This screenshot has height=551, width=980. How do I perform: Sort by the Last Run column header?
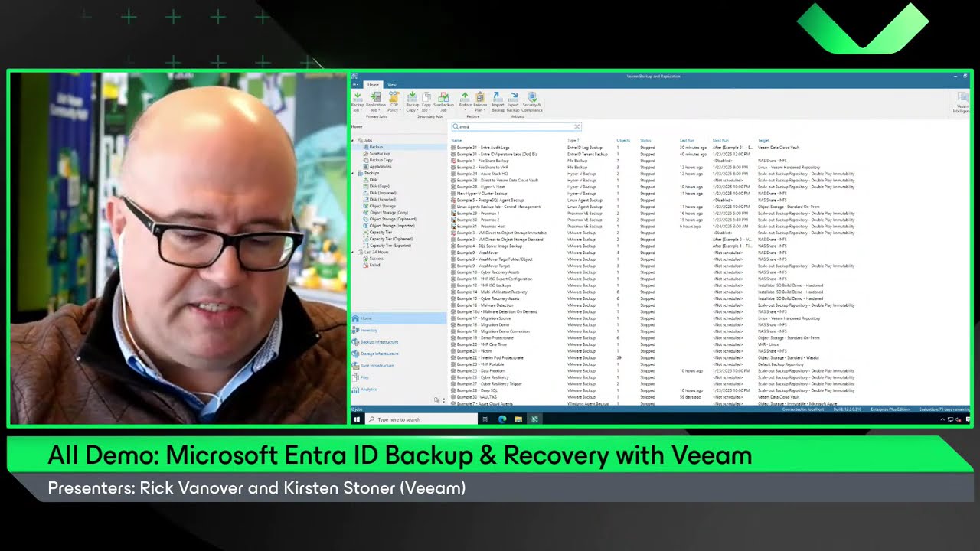click(x=687, y=141)
